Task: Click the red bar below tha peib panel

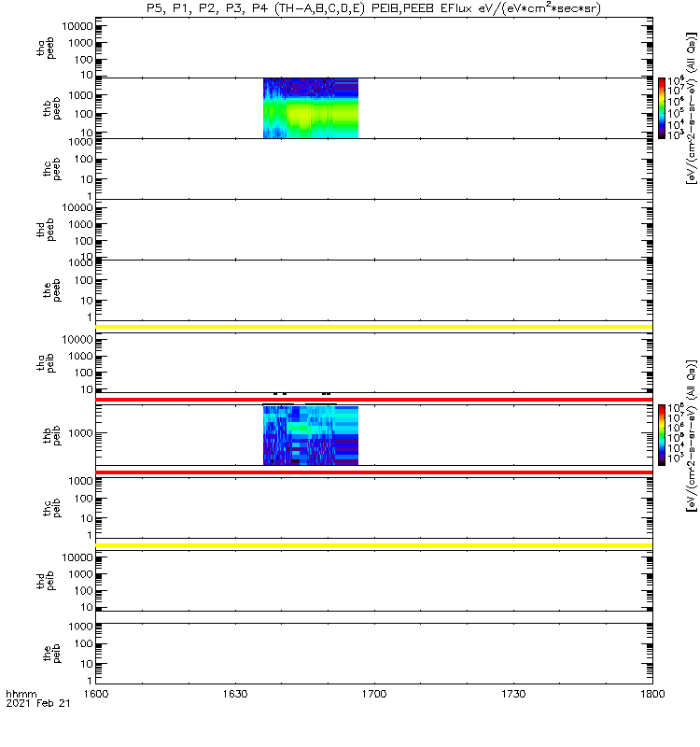Action: 374,400
